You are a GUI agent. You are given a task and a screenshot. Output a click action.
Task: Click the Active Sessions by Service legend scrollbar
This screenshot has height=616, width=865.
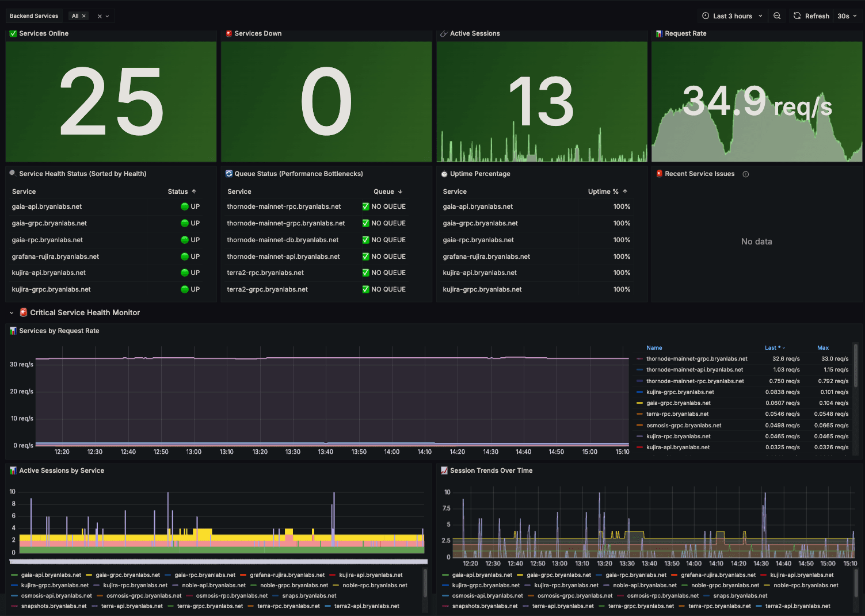click(425, 582)
